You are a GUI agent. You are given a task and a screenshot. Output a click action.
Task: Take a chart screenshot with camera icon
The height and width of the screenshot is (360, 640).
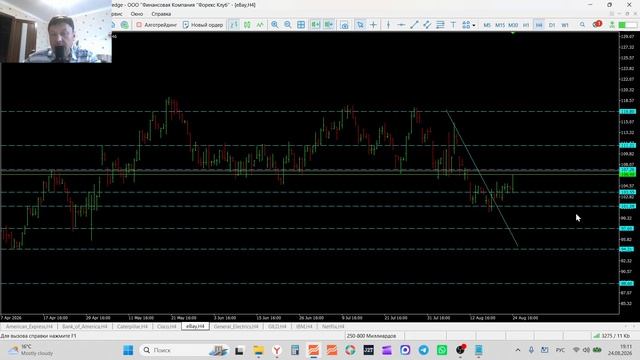coord(344,25)
